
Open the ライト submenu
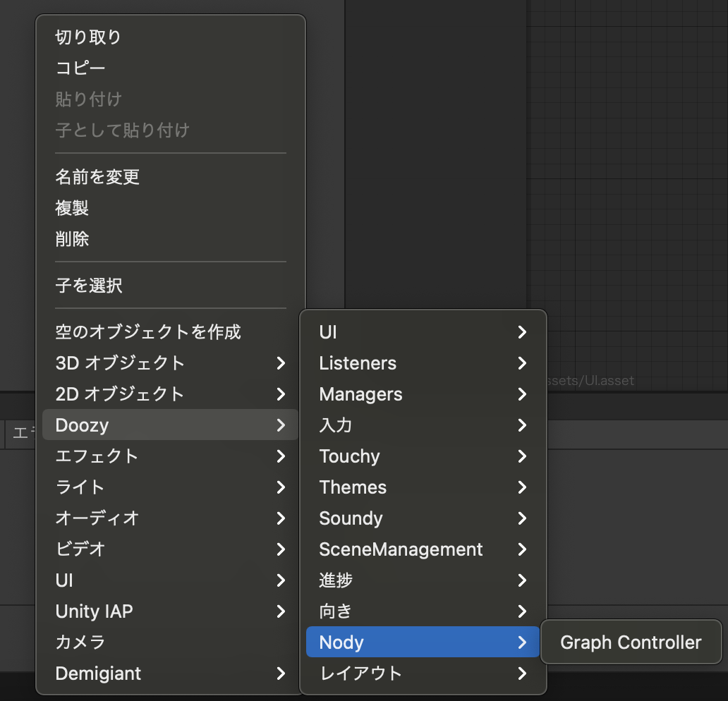tap(171, 487)
